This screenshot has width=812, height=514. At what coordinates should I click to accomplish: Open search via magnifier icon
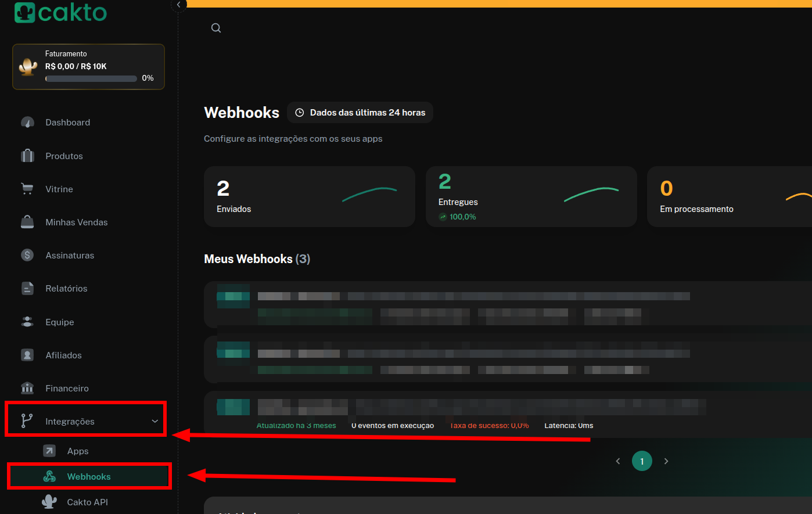pos(216,28)
